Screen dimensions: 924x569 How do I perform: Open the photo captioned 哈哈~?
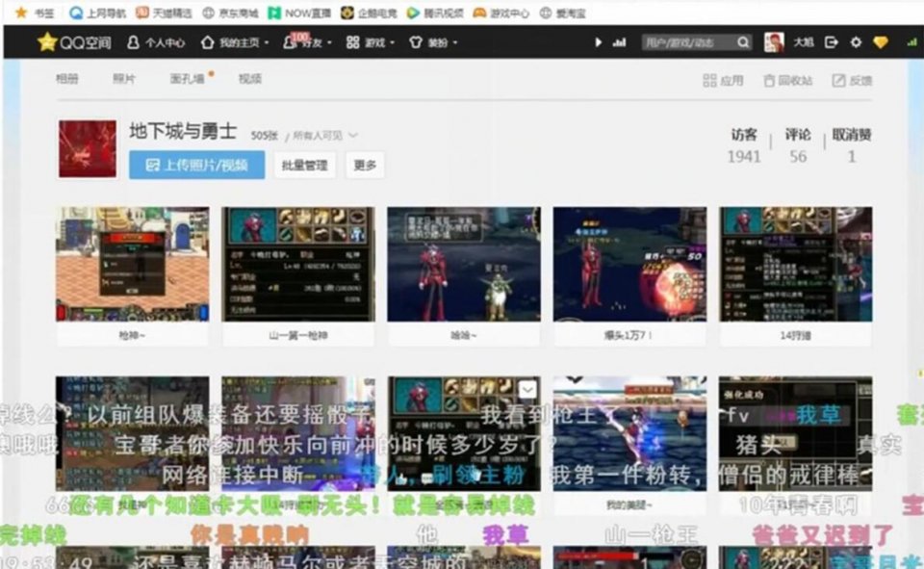click(x=464, y=264)
